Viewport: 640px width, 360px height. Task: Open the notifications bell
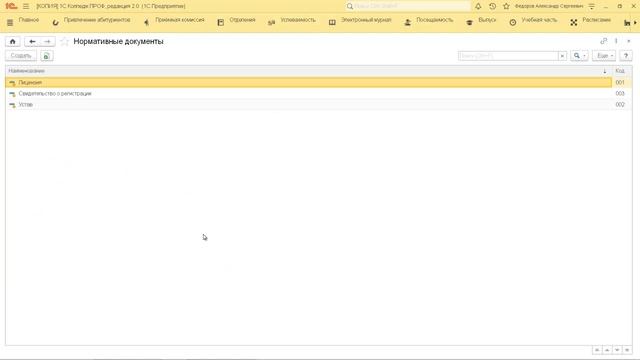(478, 6)
